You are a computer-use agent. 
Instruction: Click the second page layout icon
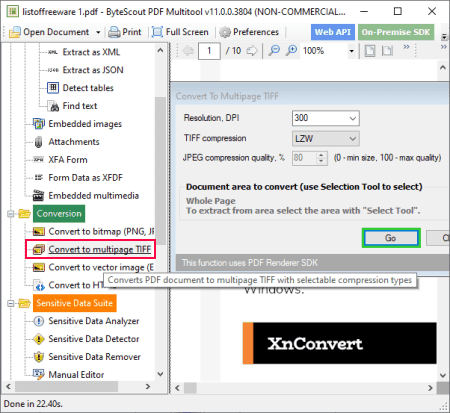click(x=387, y=51)
